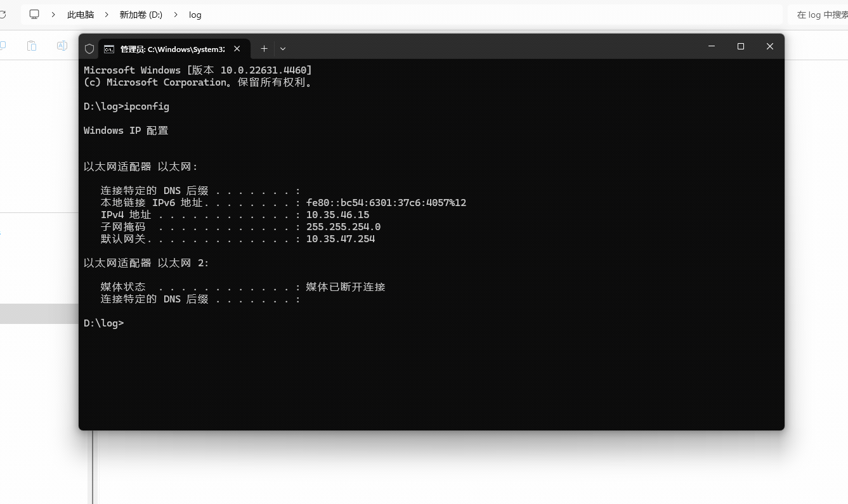Open a new terminal tab with plus
This screenshot has width=848, height=504.
pyautogui.click(x=264, y=49)
